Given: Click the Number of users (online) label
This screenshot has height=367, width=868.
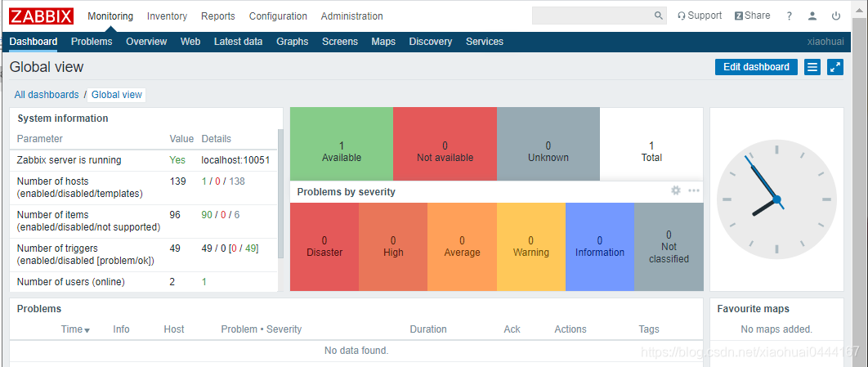Looking at the screenshot, I should point(71,282).
